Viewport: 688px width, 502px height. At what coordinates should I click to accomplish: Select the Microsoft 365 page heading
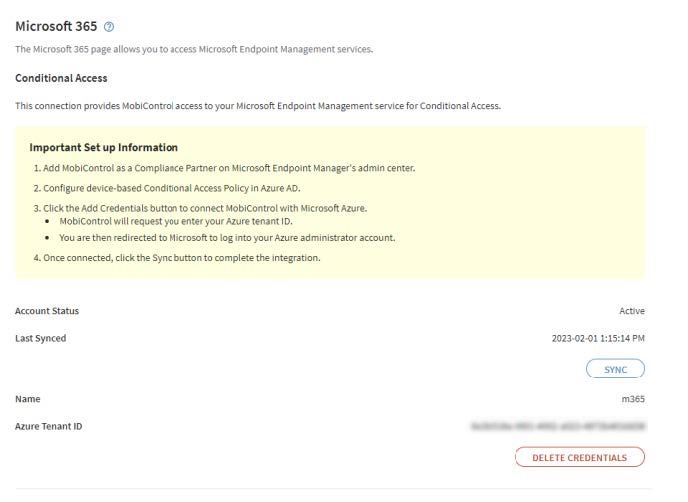tap(56, 25)
